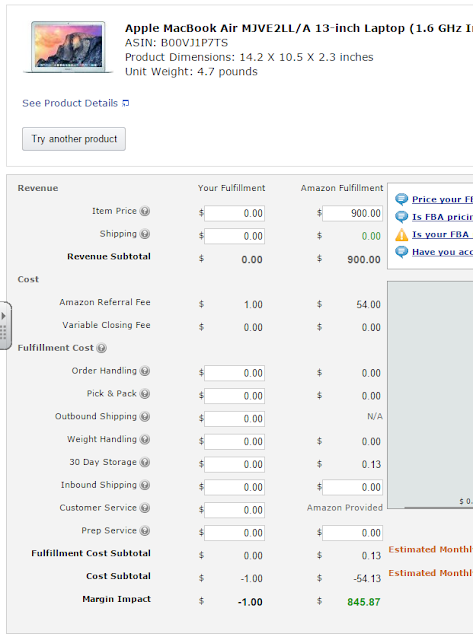This screenshot has height=640, width=473.
Task: Click the -1.00 Your Fulfillment Margin Impact value
Action: 250,602
